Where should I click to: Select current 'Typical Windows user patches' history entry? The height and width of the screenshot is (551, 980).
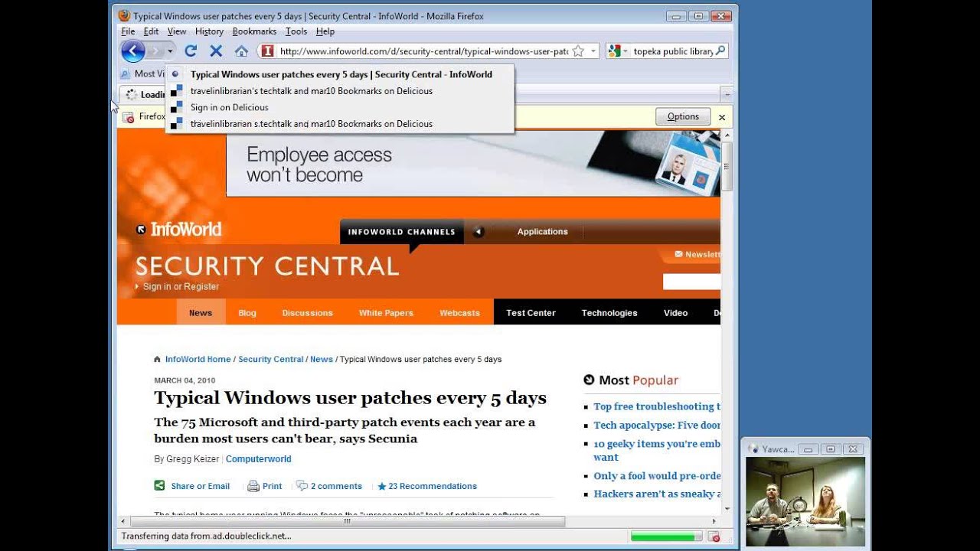[x=340, y=74]
